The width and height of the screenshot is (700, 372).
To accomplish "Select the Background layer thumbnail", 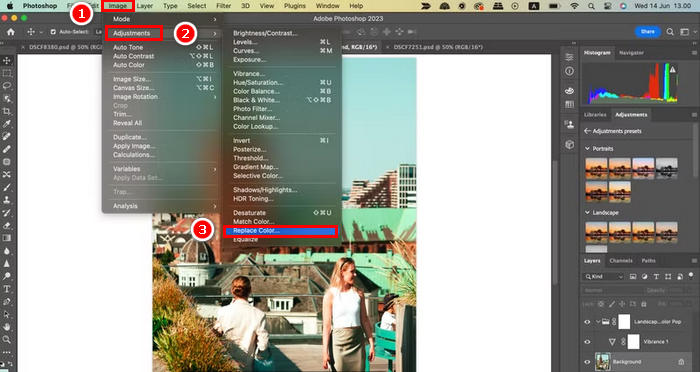I will [x=603, y=362].
